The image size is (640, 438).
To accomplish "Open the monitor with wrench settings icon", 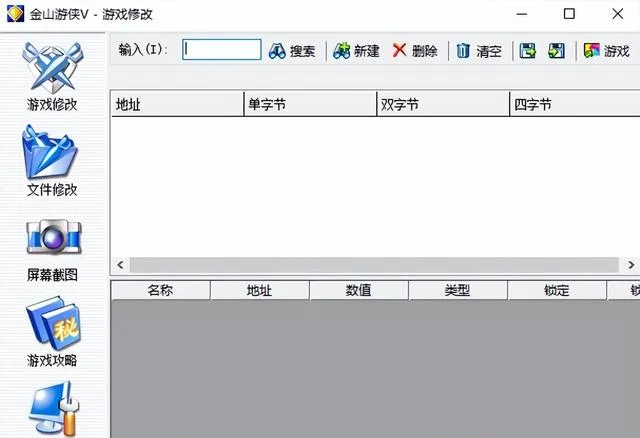I will coord(54,408).
